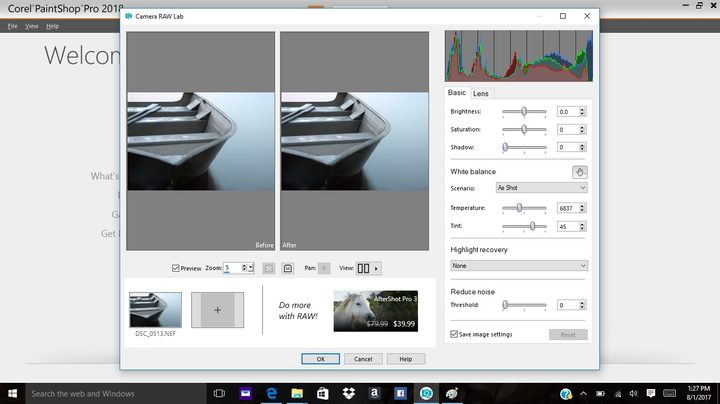The height and width of the screenshot is (404, 720).
Task: Switch to the Lens tab
Action: click(481, 93)
